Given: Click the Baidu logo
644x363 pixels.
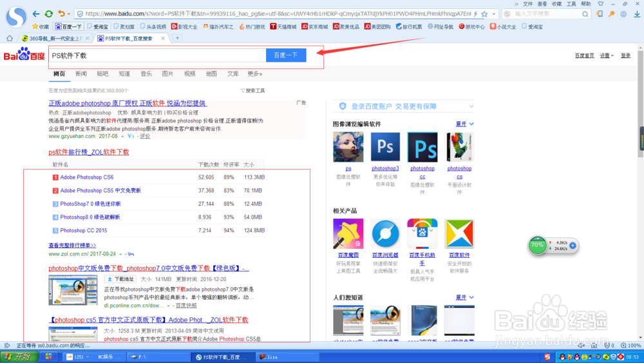Looking at the screenshot, I should 24,54.
